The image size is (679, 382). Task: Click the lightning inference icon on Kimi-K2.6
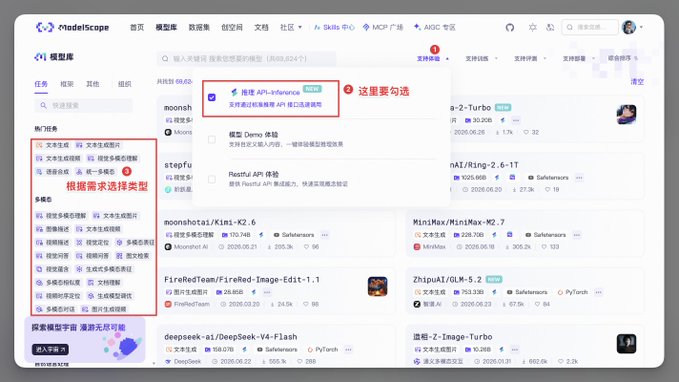(x=261, y=235)
